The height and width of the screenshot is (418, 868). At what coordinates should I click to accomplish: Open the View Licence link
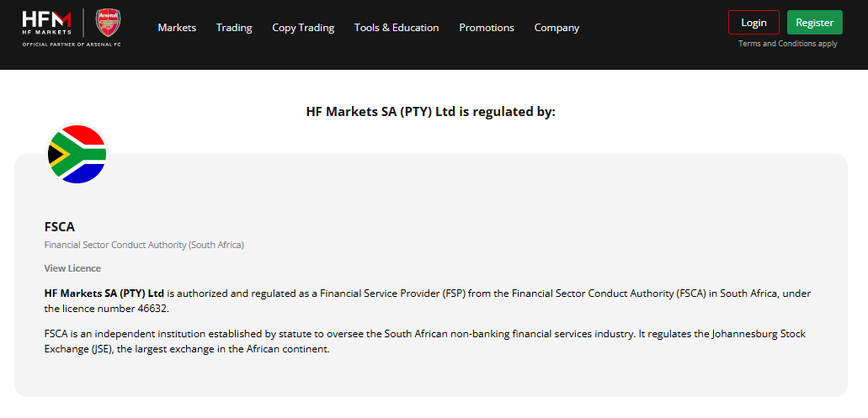click(x=72, y=268)
